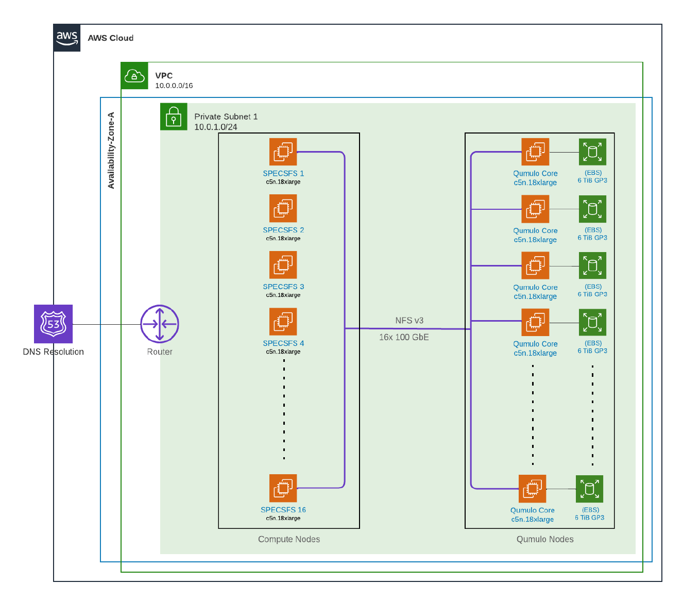Screen dimensions: 700x600
Task: Click the Availability-Zone-A vertical label
Action: (x=111, y=151)
